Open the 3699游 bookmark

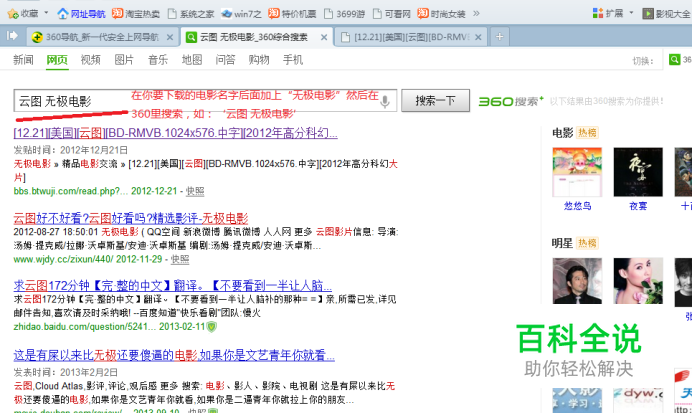click(344, 14)
